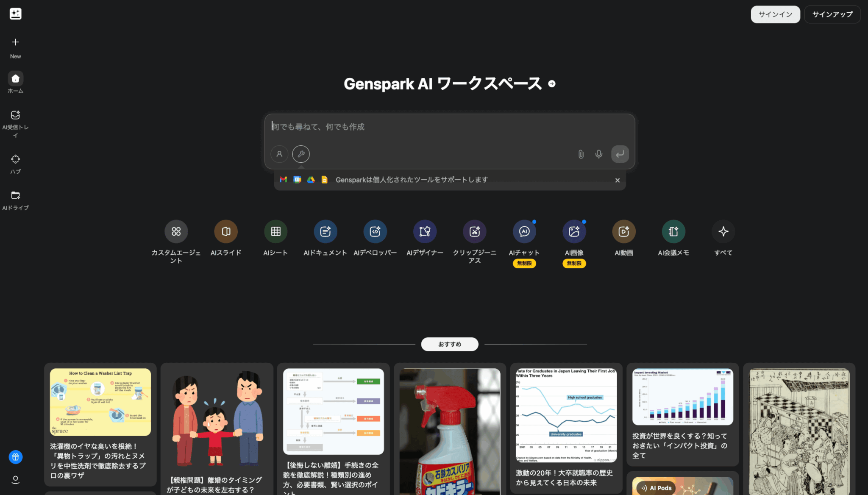This screenshot has height=495, width=868.
Task: Expand すべて to show all tools
Action: 723,231
